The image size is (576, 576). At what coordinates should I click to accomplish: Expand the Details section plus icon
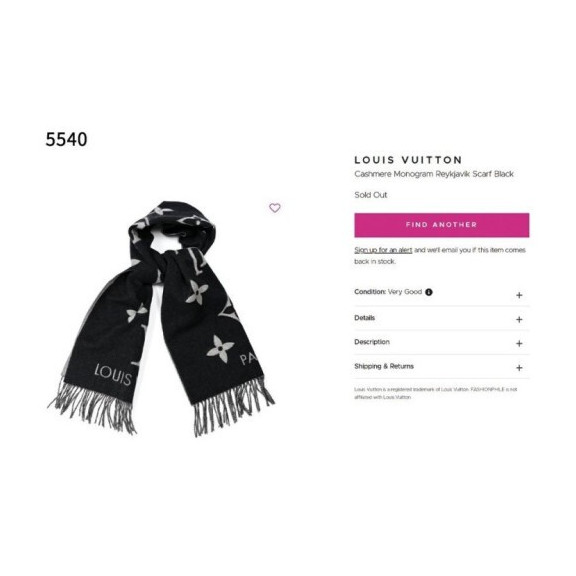point(519,320)
